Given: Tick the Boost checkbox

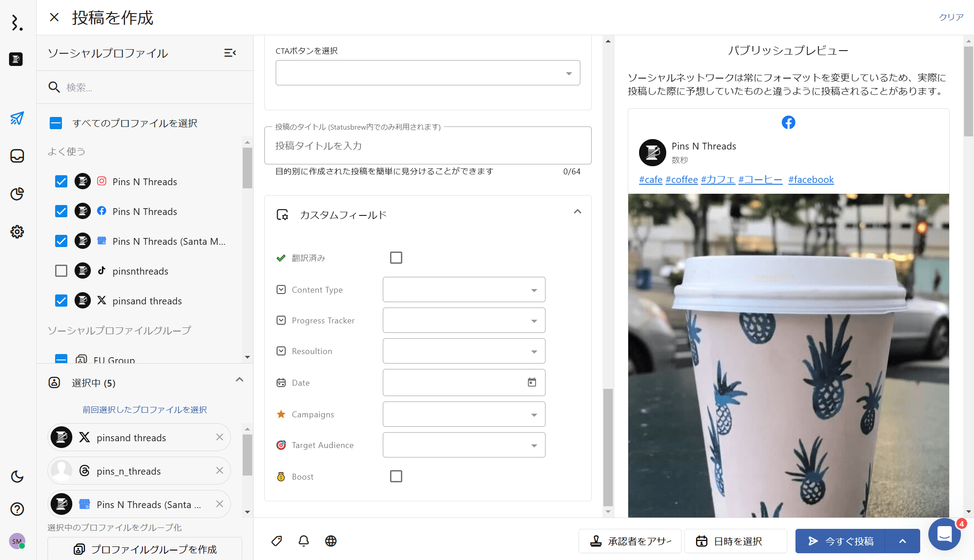Looking at the screenshot, I should (396, 476).
